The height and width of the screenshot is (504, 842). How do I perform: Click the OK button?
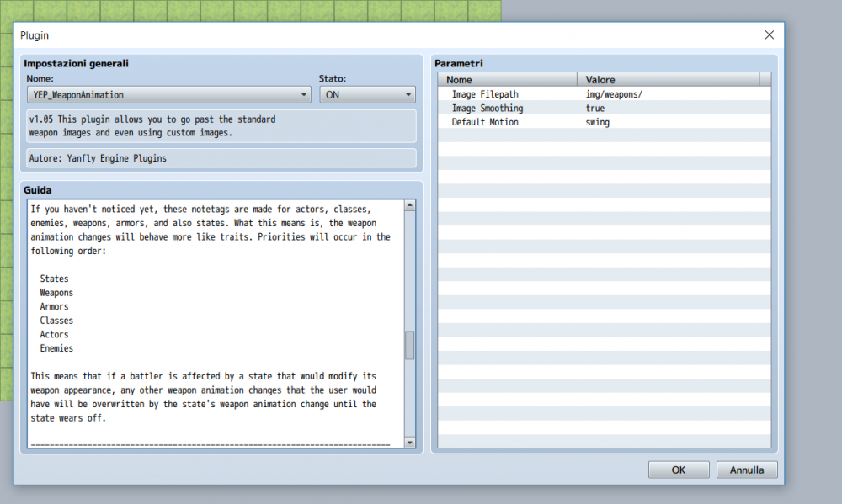tap(678, 470)
